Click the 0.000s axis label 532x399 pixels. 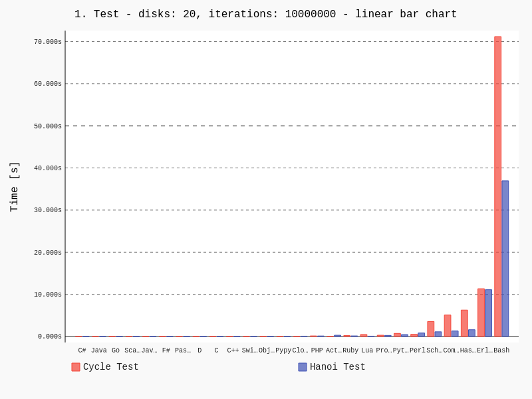(x=49, y=336)
